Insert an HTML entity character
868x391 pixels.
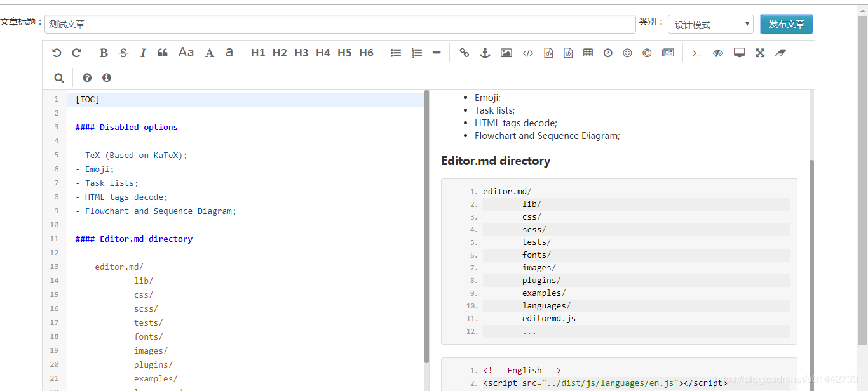pos(647,53)
